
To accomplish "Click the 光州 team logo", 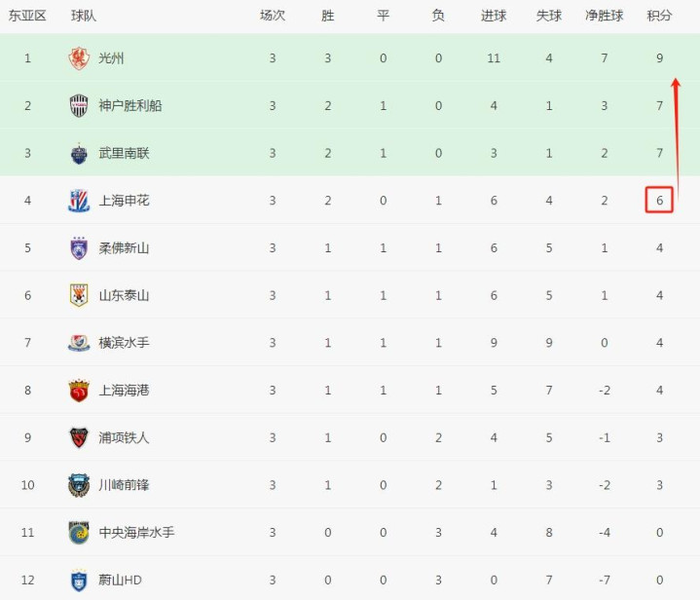I will click(79, 58).
